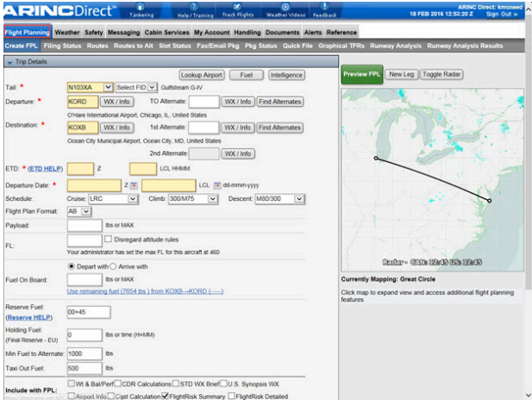Click the Payload input field
The image size is (532, 400).
point(84,225)
